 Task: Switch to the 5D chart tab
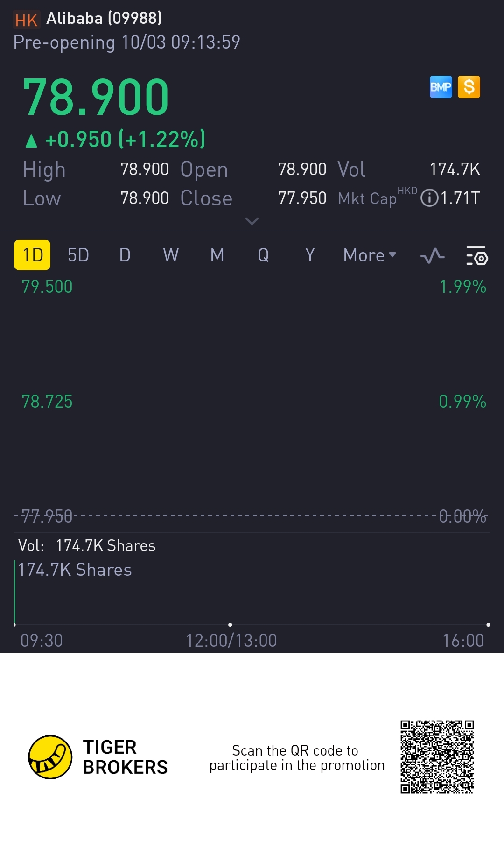click(78, 255)
